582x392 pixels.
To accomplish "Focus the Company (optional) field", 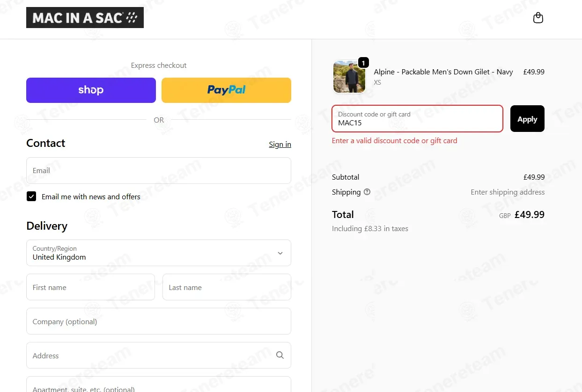I will [159, 321].
